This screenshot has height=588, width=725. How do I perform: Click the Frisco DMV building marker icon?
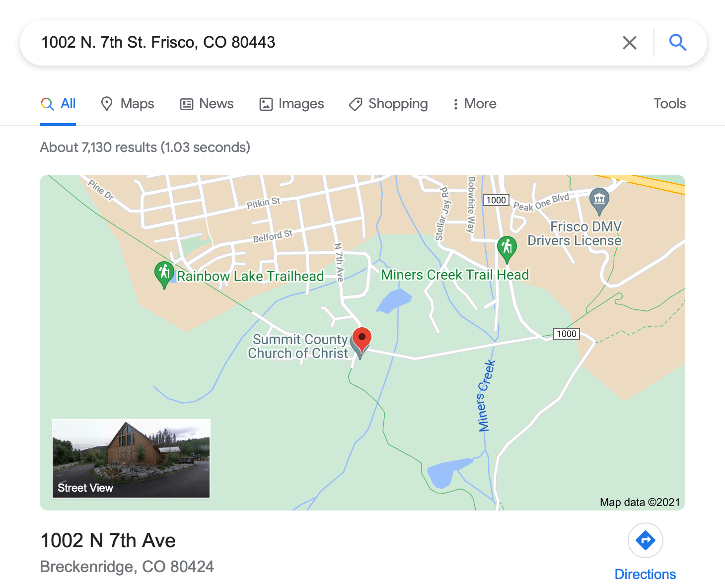(599, 201)
